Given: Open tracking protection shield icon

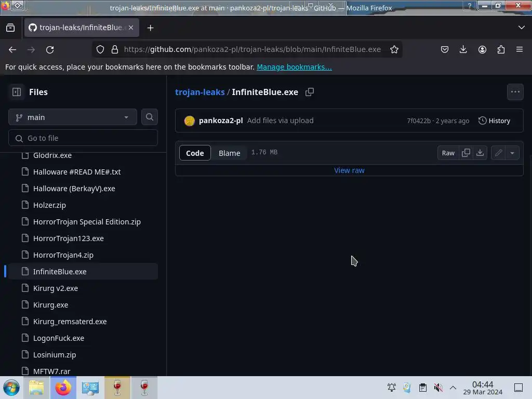Looking at the screenshot, I should [x=100, y=49].
